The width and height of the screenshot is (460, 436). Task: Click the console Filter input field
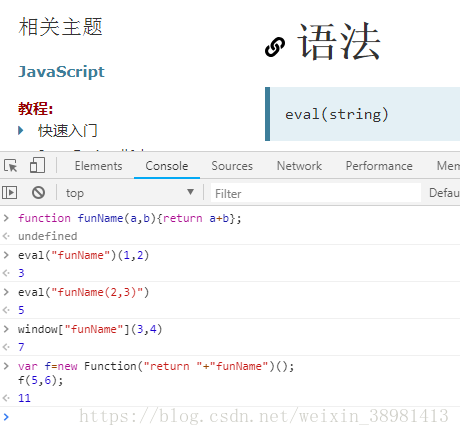click(316, 193)
